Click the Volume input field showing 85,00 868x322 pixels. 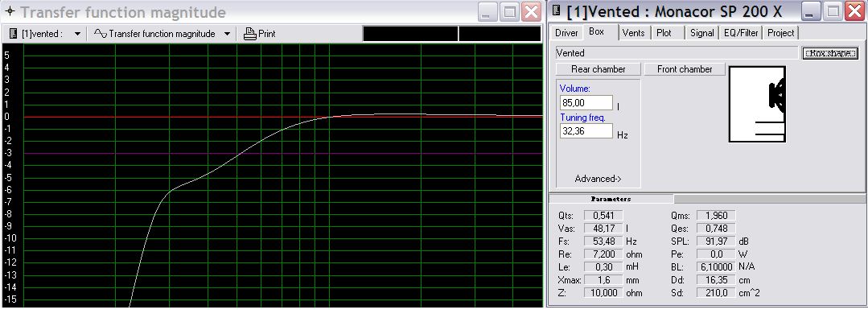click(586, 102)
